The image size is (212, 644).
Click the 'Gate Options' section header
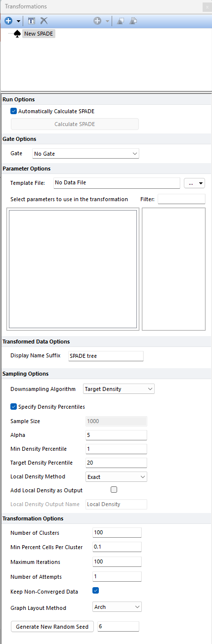click(x=19, y=139)
